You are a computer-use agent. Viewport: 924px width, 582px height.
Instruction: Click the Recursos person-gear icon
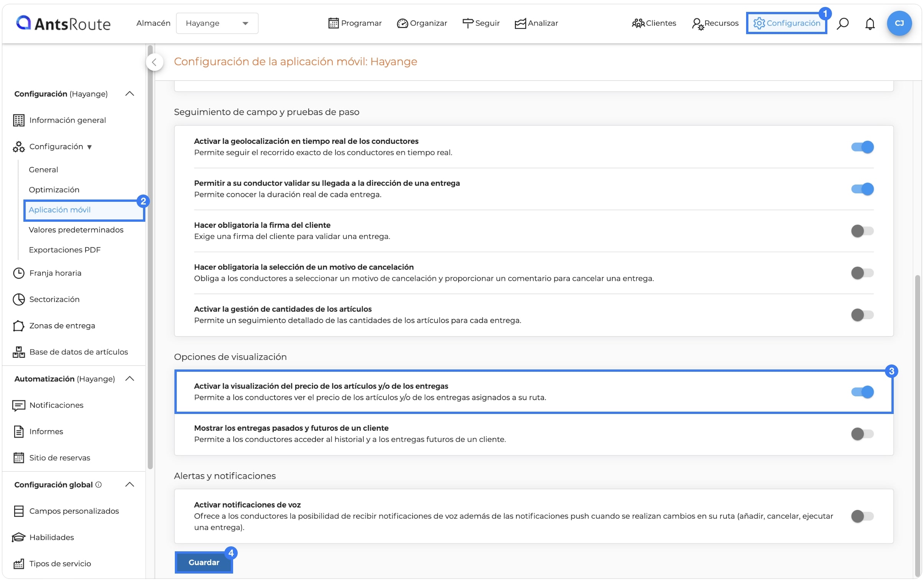[x=698, y=24]
